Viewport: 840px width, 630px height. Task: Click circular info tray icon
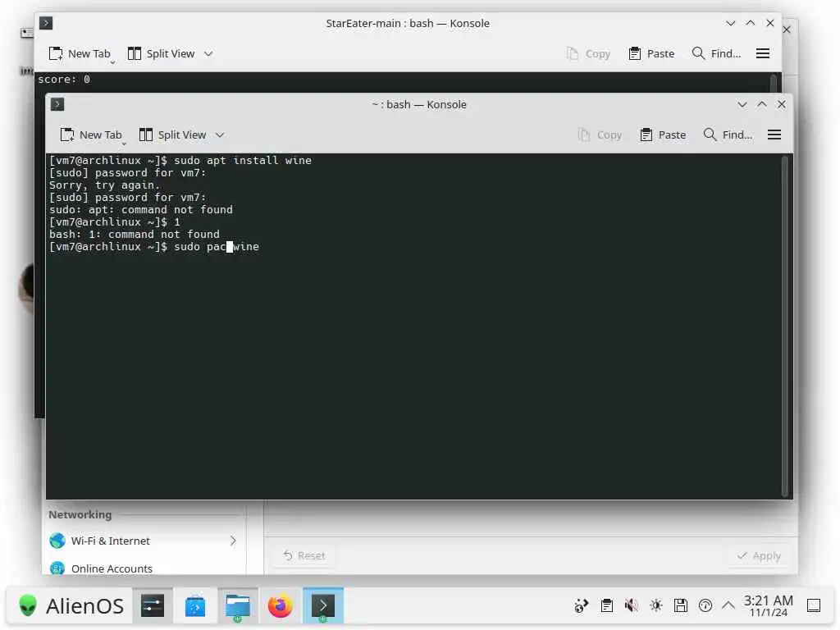click(x=705, y=606)
